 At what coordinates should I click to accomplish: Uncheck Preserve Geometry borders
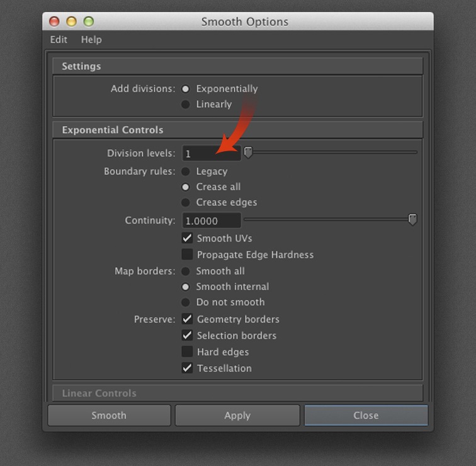pyautogui.click(x=187, y=319)
